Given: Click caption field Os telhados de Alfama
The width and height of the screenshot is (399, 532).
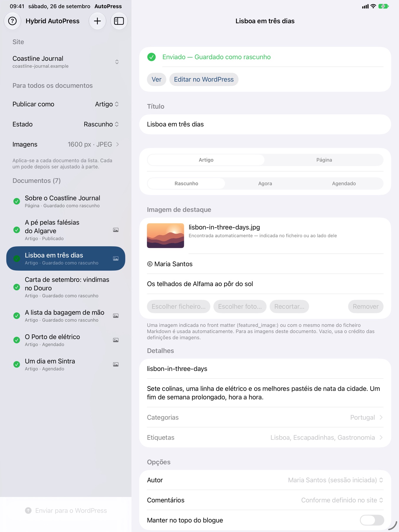Looking at the screenshot, I should click(265, 284).
